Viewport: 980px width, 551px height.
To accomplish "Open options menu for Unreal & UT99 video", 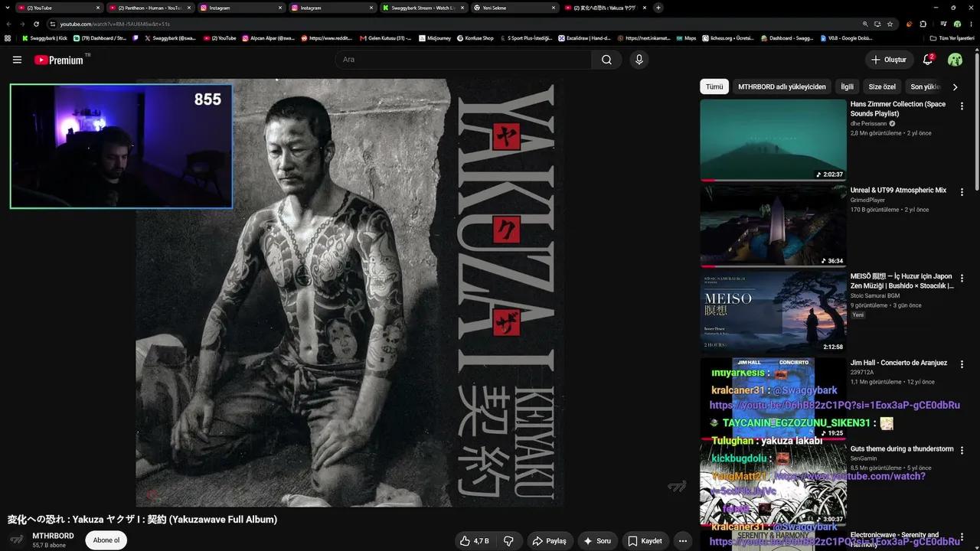I will tap(962, 192).
